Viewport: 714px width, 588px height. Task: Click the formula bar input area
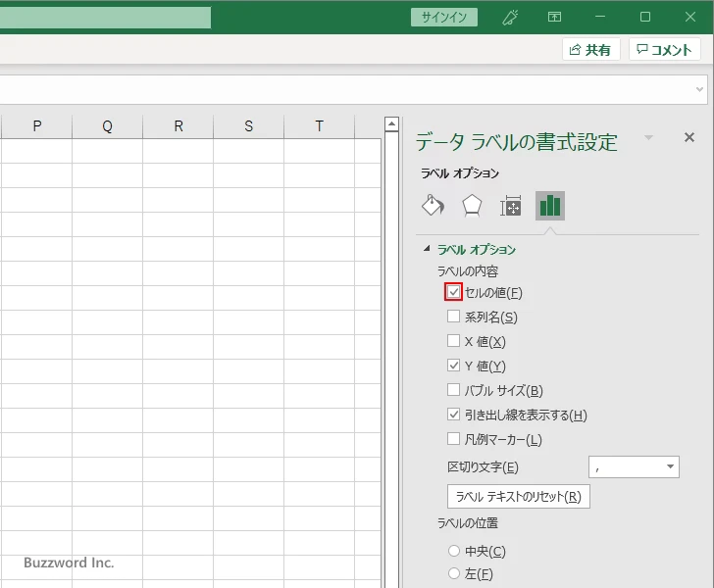tap(346, 89)
